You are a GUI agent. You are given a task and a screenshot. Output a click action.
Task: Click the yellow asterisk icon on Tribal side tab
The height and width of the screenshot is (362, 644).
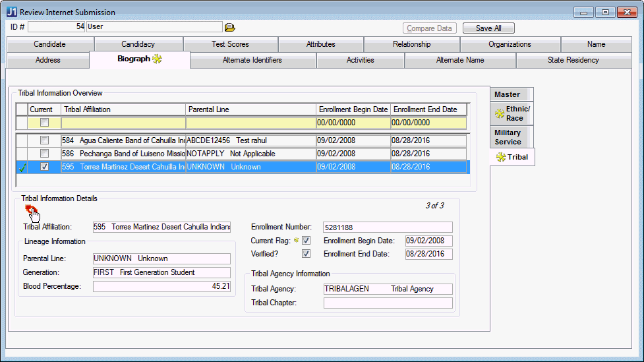tap(501, 157)
